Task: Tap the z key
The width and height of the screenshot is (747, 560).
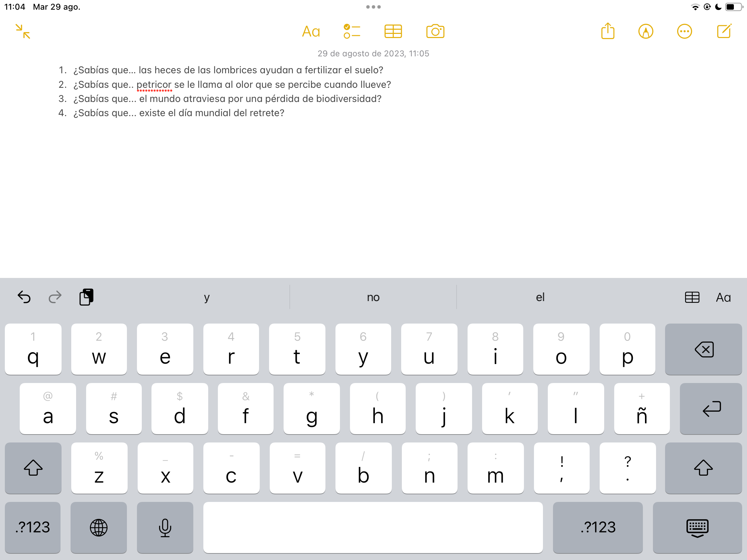Action: point(99,468)
